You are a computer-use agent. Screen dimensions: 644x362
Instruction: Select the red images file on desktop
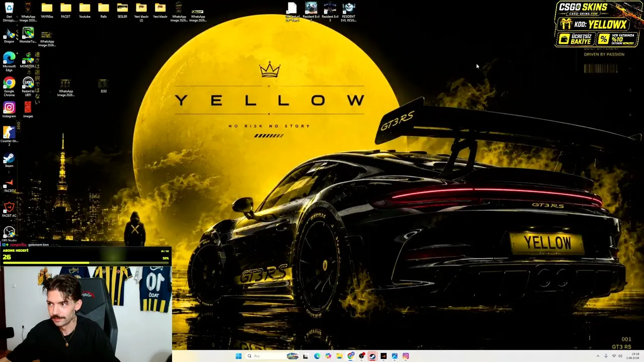click(28, 110)
